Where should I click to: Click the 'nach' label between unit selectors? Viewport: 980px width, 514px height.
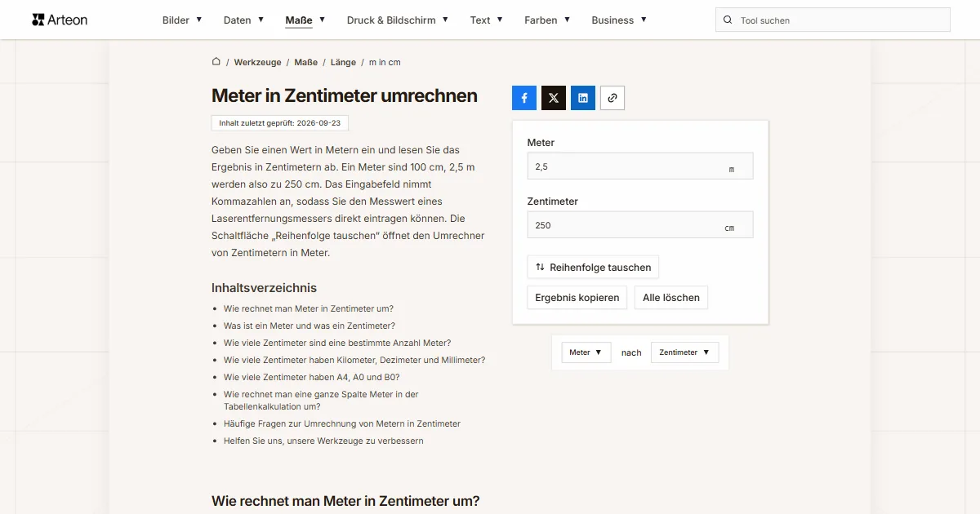point(631,352)
